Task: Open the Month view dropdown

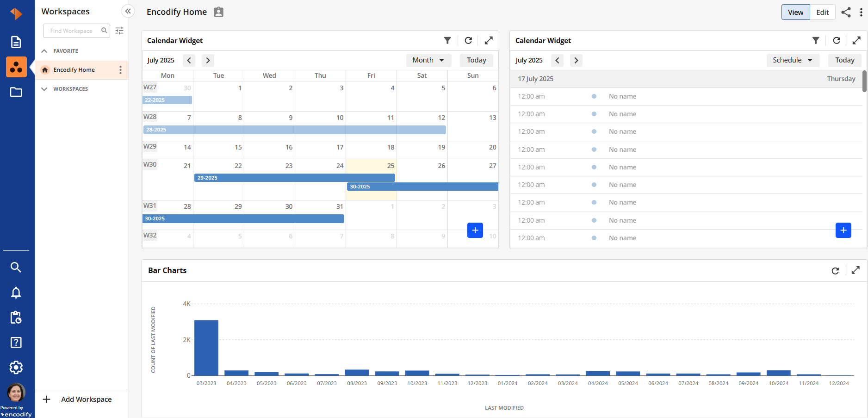Action: (428, 60)
